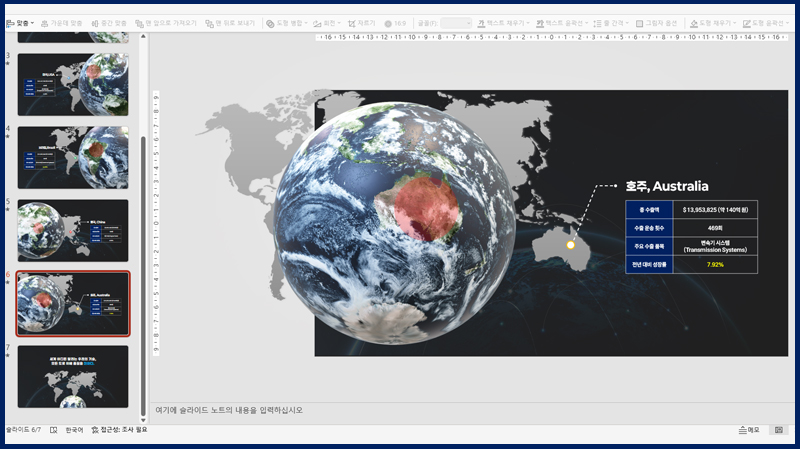This screenshot has width=800, height=449.
Task: Click the 16:9 aspect ratio button
Action: tap(395, 23)
